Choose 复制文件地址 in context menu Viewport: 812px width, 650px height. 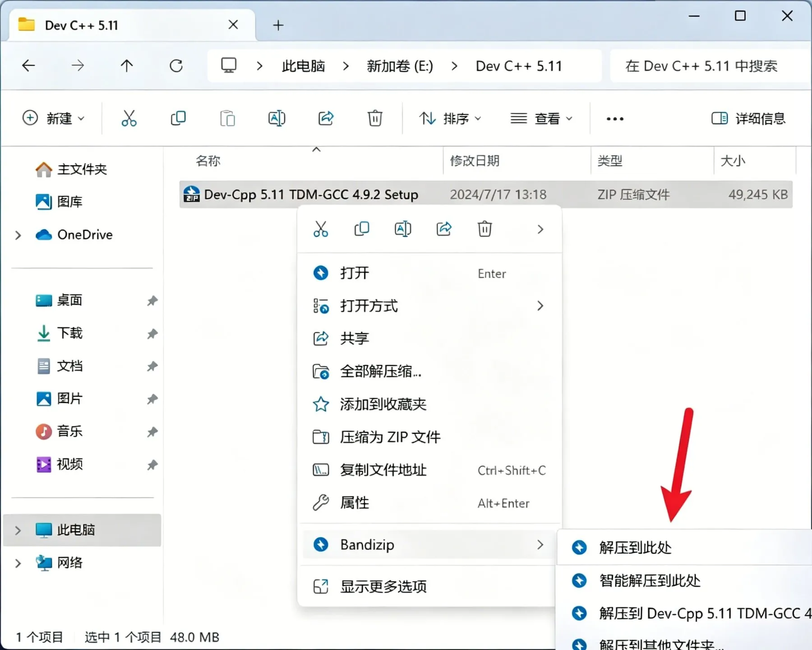point(429,470)
